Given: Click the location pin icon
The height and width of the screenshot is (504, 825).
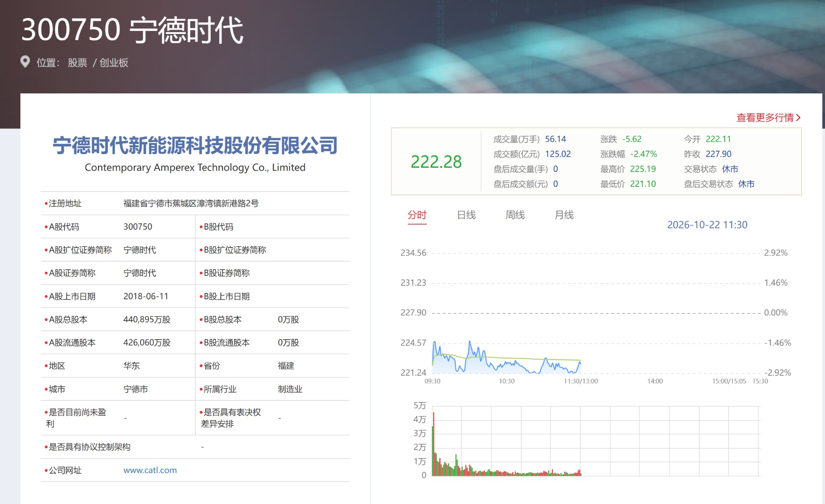Looking at the screenshot, I should [x=25, y=62].
